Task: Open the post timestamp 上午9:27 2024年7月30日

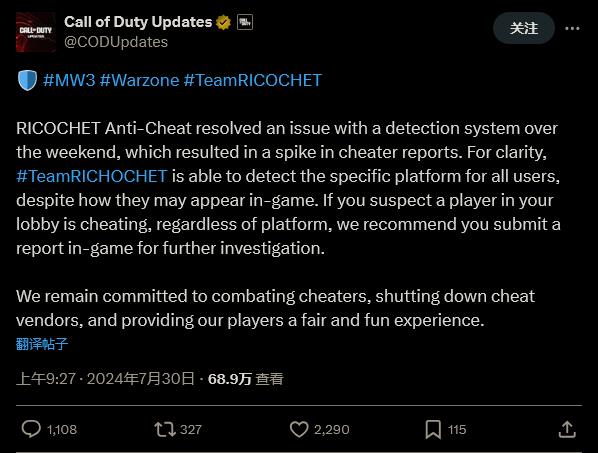Action: pyautogui.click(x=105, y=379)
